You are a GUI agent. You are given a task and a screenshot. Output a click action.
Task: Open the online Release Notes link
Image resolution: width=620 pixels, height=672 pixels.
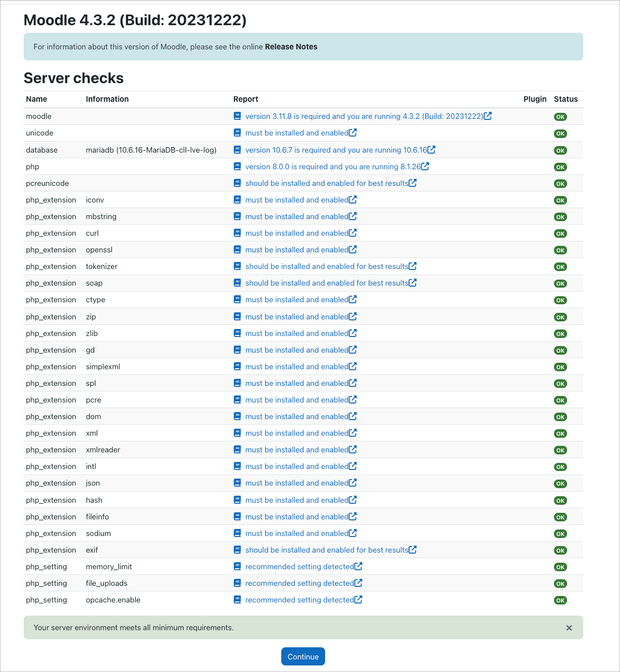pos(291,47)
